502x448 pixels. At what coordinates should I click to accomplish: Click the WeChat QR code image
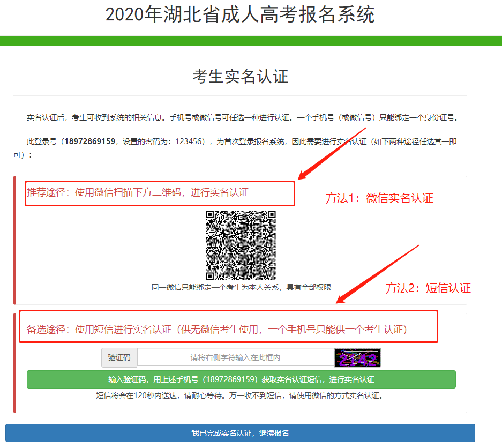pyautogui.click(x=241, y=245)
